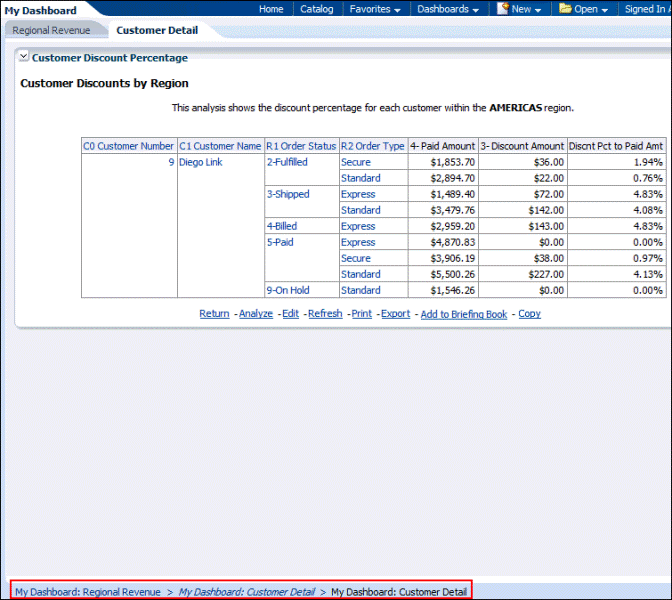Click the Return link
The height and width of the screenshot is (600, 672).
214,314
